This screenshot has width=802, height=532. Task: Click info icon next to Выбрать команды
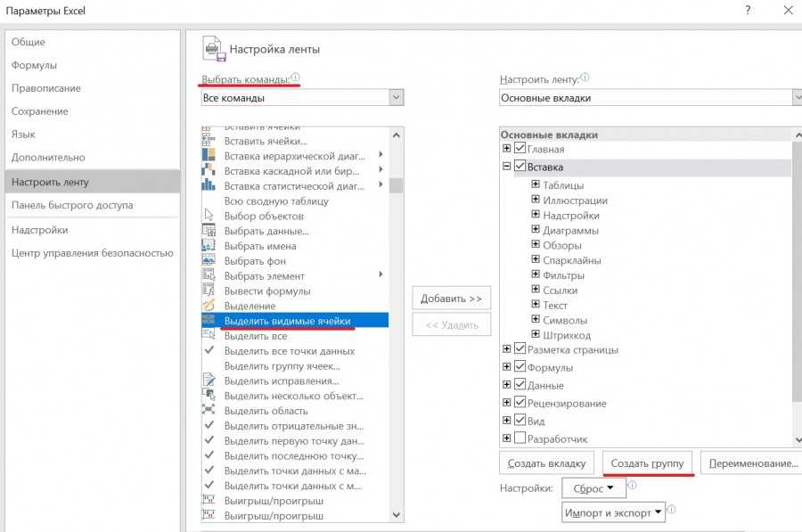[x=296, y=78]
